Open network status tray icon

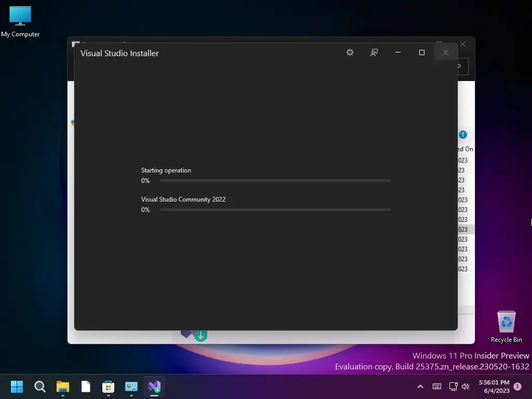pyautogui.click(x=453, y=387)
